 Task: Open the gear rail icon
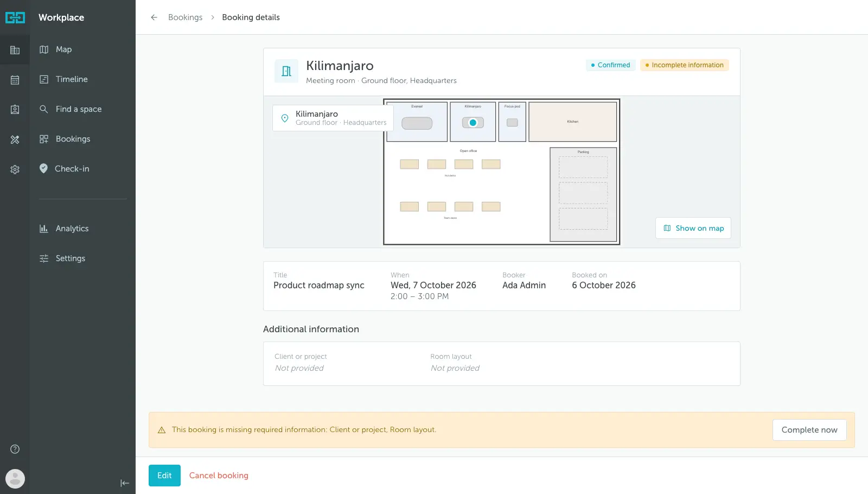[x=15, y=169]
